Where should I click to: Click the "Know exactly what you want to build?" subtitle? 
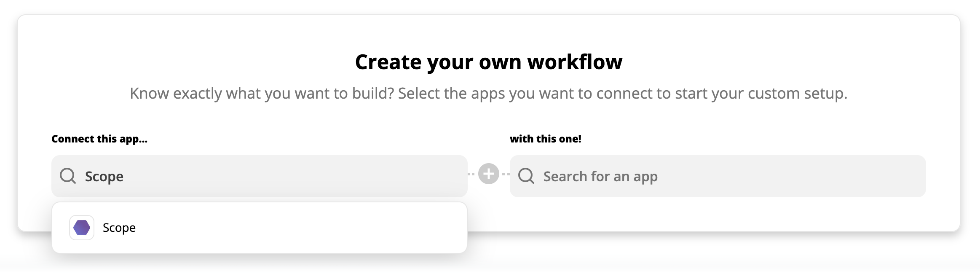tap(262, 93)
